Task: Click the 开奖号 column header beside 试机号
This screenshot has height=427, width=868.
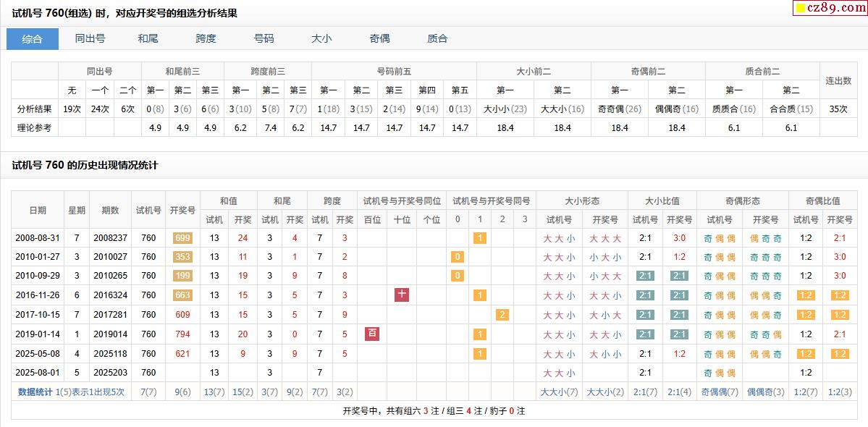Action: coord(182,210)
